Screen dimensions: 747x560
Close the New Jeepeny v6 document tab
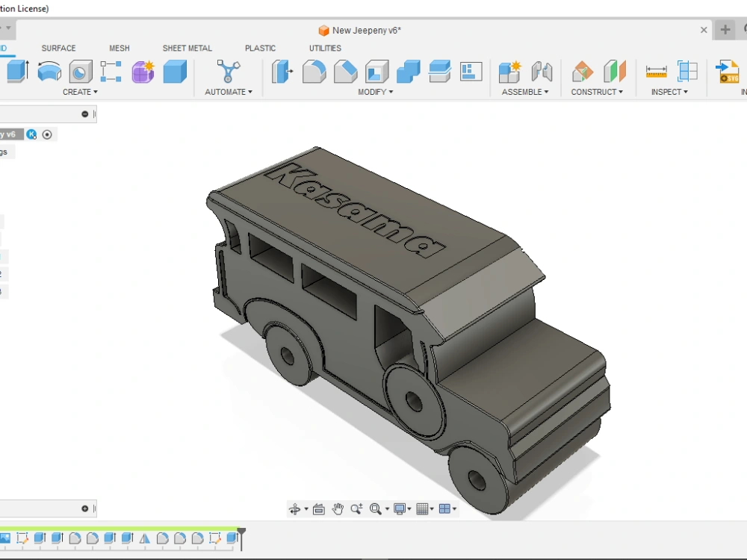[704, 30]
